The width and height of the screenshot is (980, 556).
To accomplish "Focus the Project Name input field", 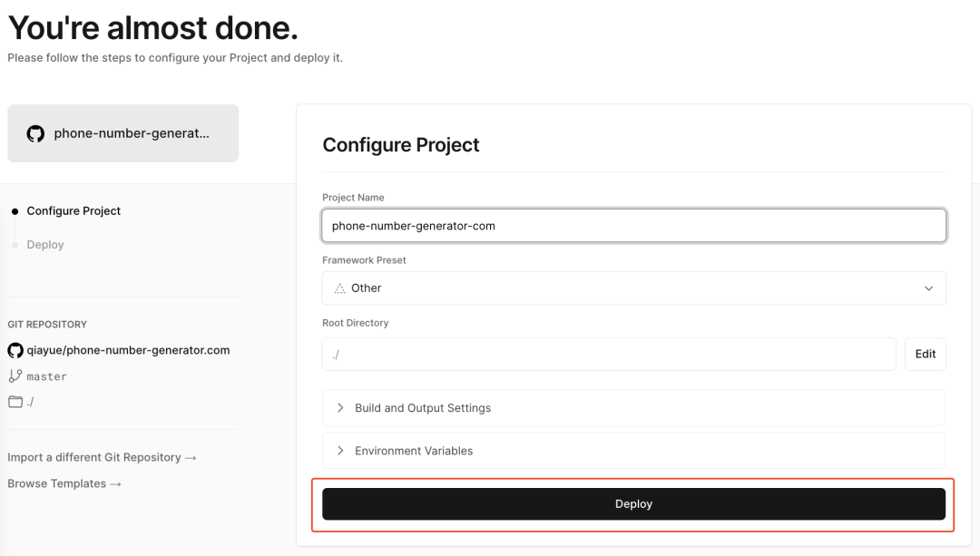I will point(633,226).
